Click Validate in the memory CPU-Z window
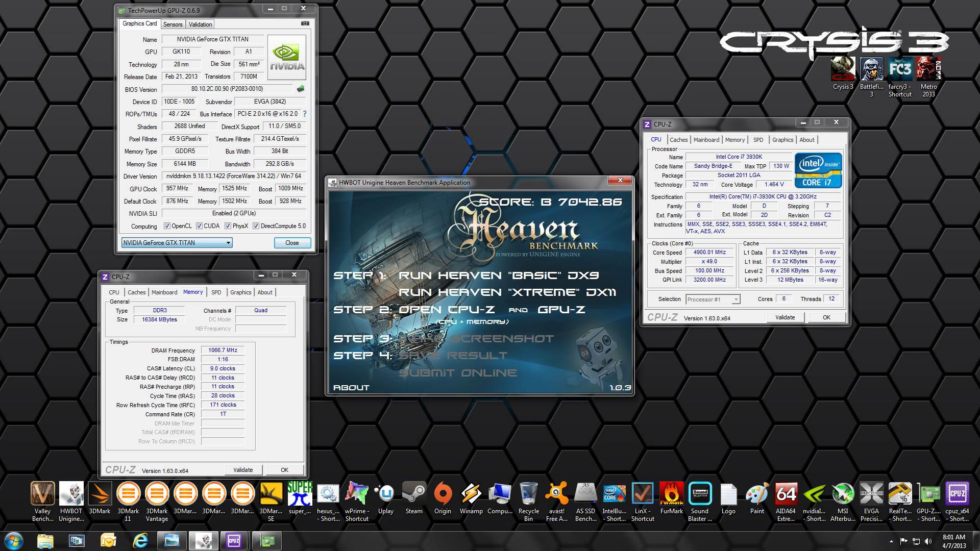The width and height of the screenshot is (980, 551). 243,470
